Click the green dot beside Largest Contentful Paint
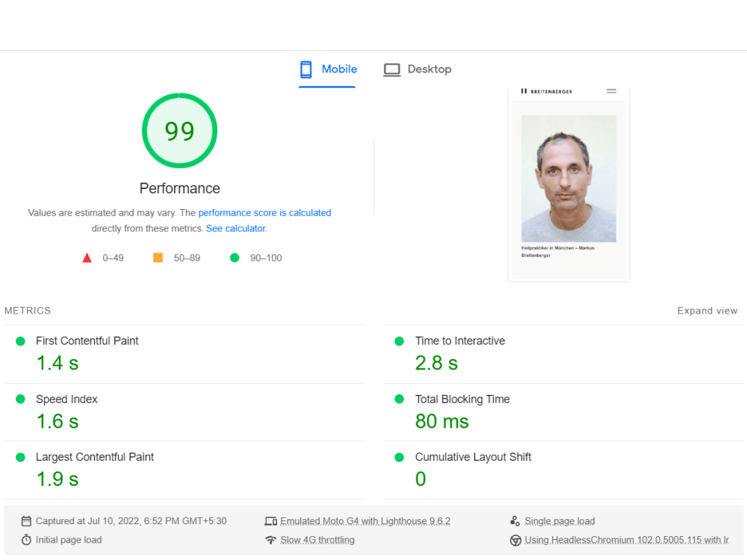 (20, 457)
